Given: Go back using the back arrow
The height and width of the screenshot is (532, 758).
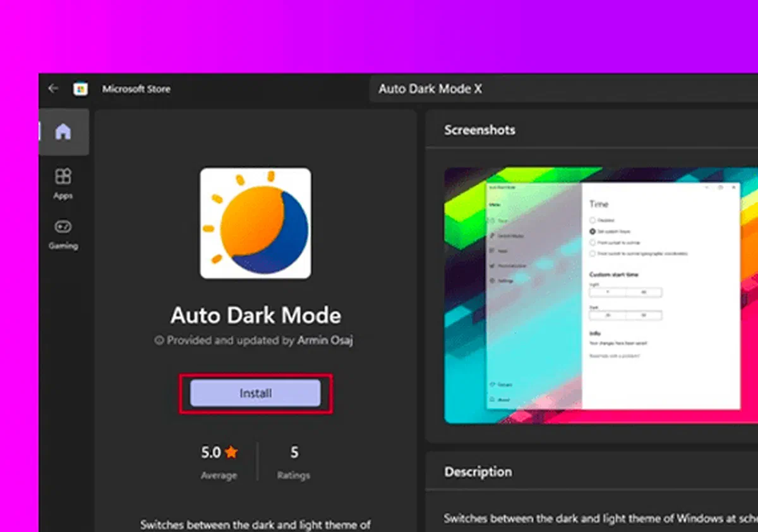Looking at the screenshot, I should coord(54,89).
